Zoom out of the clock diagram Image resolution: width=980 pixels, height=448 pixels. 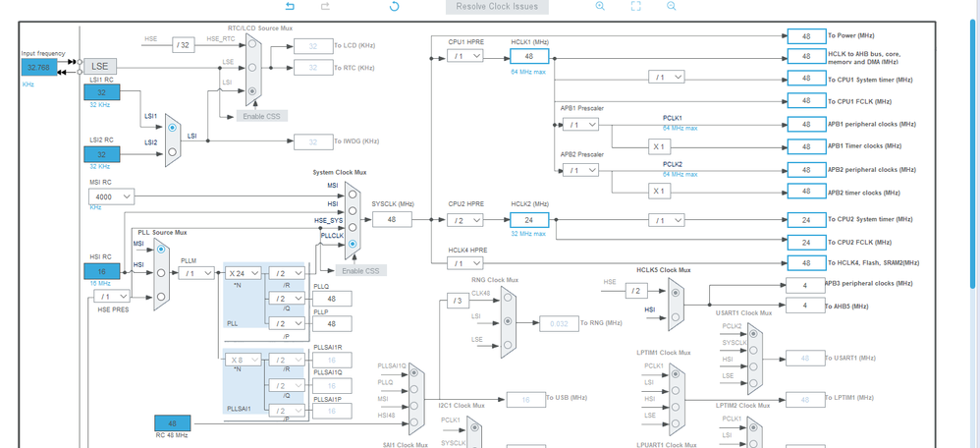click(672, 6)
